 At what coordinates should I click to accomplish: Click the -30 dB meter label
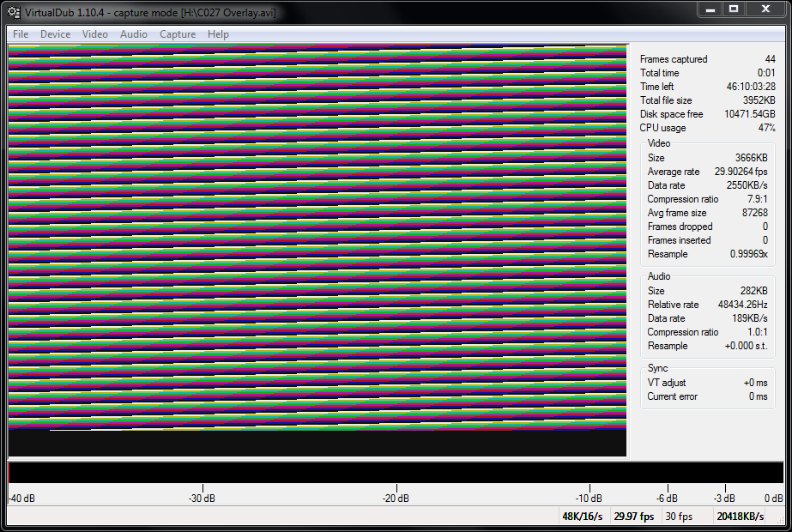click(202, 499)
